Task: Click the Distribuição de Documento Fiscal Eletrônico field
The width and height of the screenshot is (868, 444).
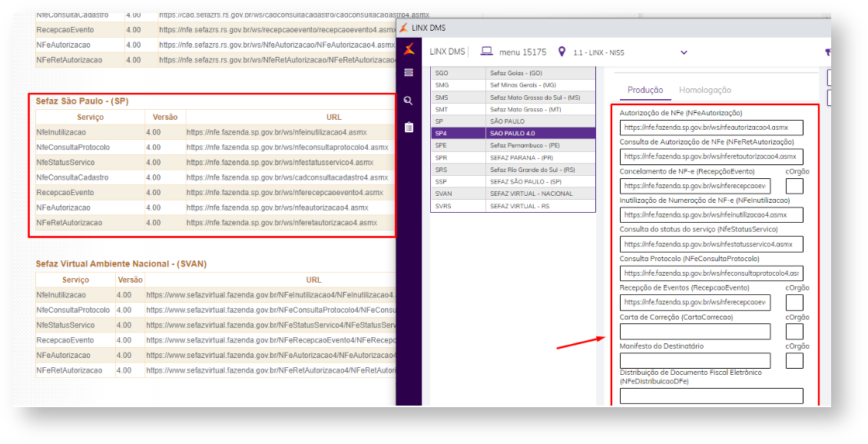Action: click(x=711, y=396)
